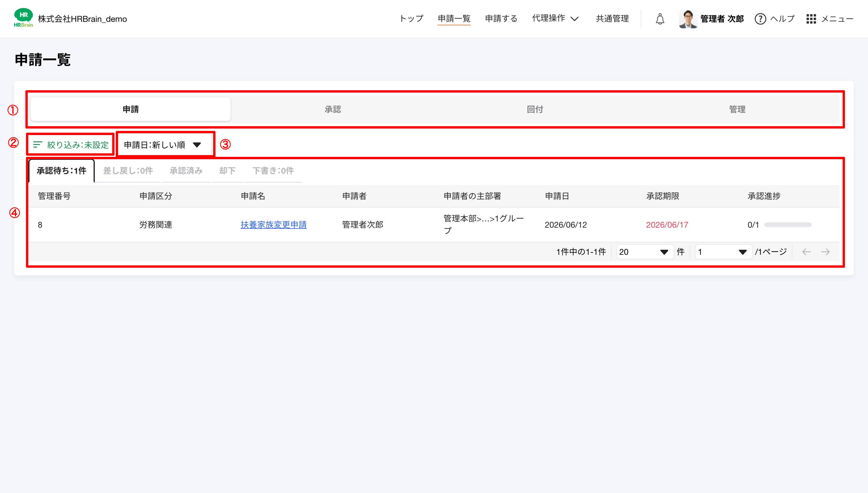This screenshot has width=868, height=493.
Task: Go to previous page arrow
Action: click(806, 252)
